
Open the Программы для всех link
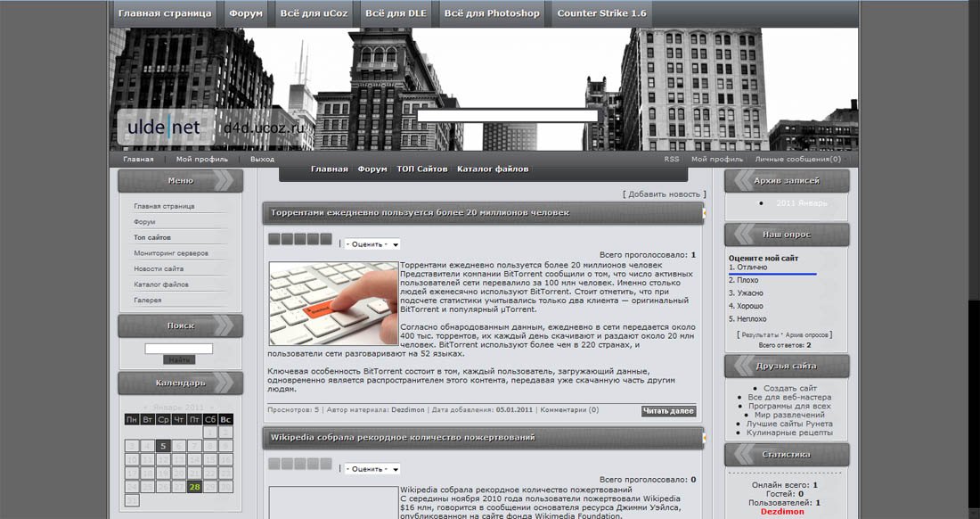click(789, 406)
